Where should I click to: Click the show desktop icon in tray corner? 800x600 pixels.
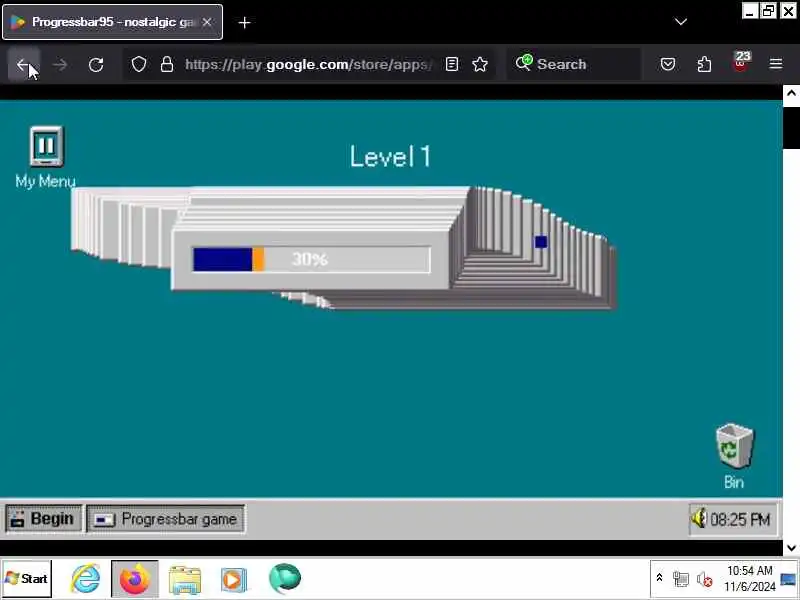(789, 579)
